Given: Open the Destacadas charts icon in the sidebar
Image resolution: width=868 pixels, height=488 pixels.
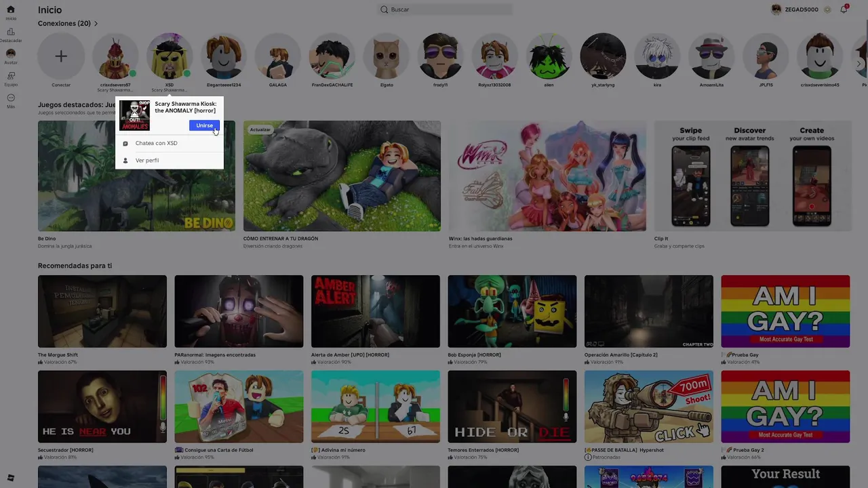Looking at the screenshot, I should click(10, 32).
